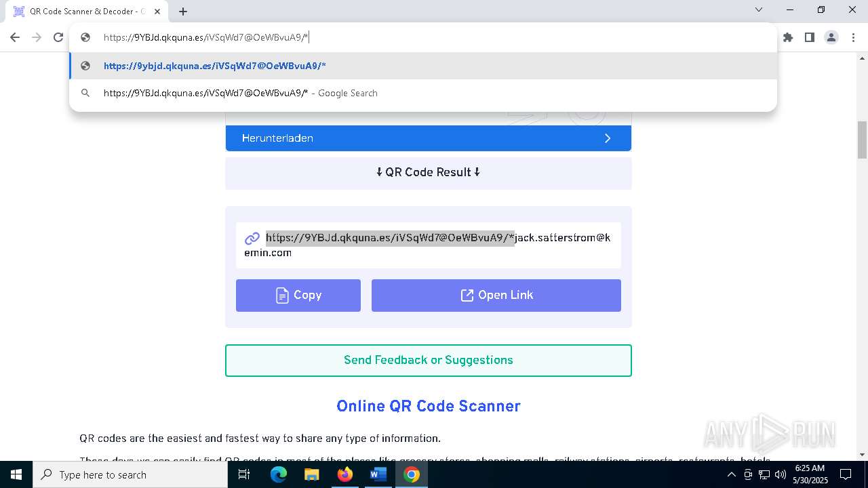Click the page vertical scrollbar thumb
The image size is (868, 488).
click(862, 140)
